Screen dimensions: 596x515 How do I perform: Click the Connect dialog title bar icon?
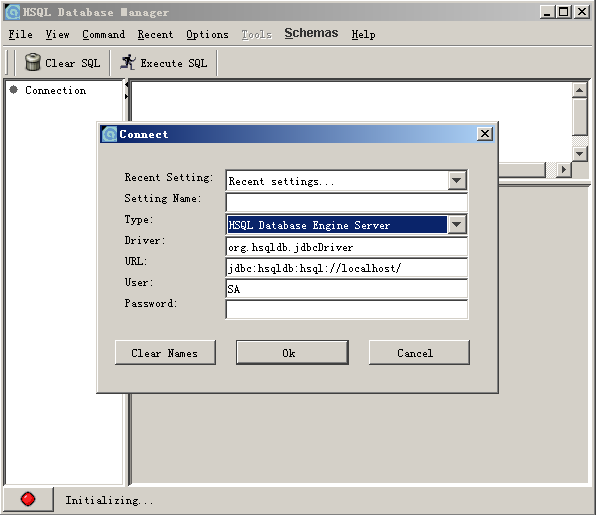tap(109, 134)
